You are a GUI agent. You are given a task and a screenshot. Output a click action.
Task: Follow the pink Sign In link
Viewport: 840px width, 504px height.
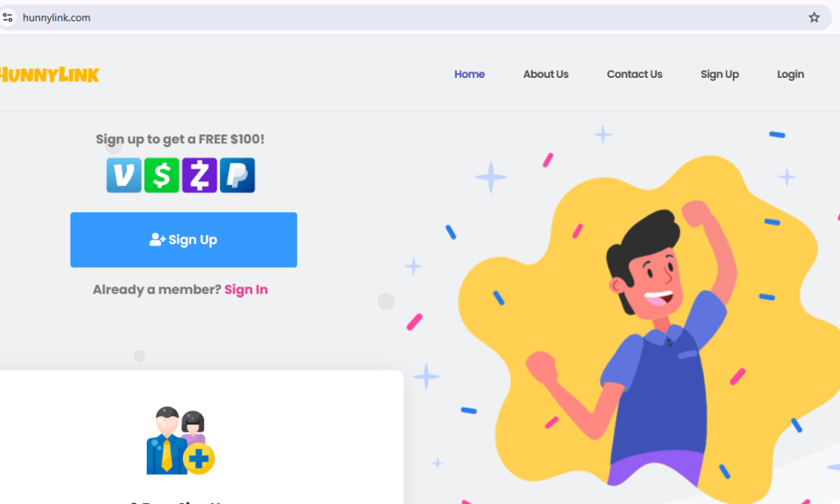(x=246, y=289)
